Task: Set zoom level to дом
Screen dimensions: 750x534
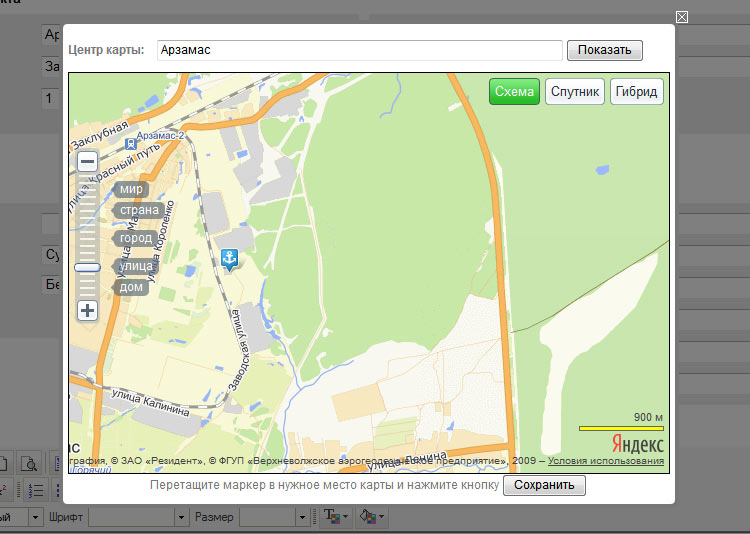Action: (x=131, y=287)
